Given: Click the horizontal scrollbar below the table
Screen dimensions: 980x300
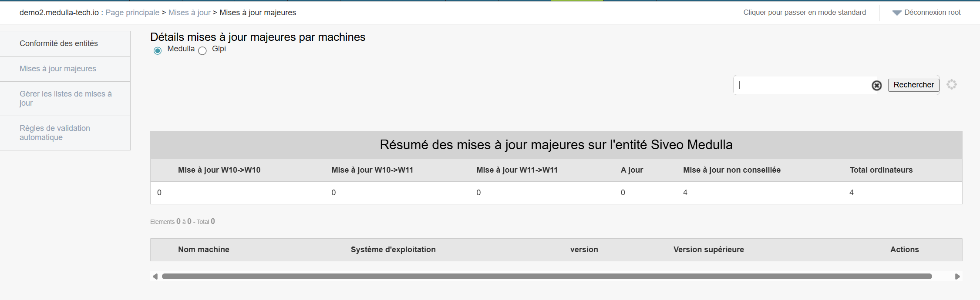Looking at the screenshot, I should coord(546,277).
